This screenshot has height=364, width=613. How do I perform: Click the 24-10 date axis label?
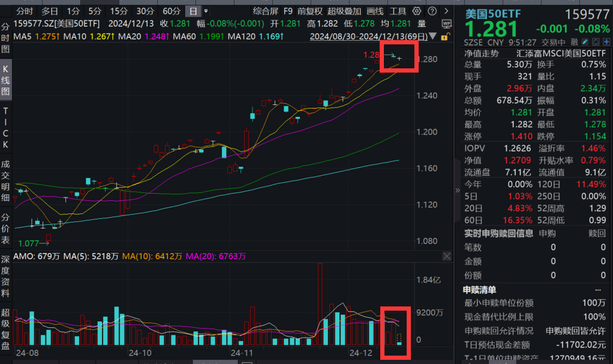(140, 353)
